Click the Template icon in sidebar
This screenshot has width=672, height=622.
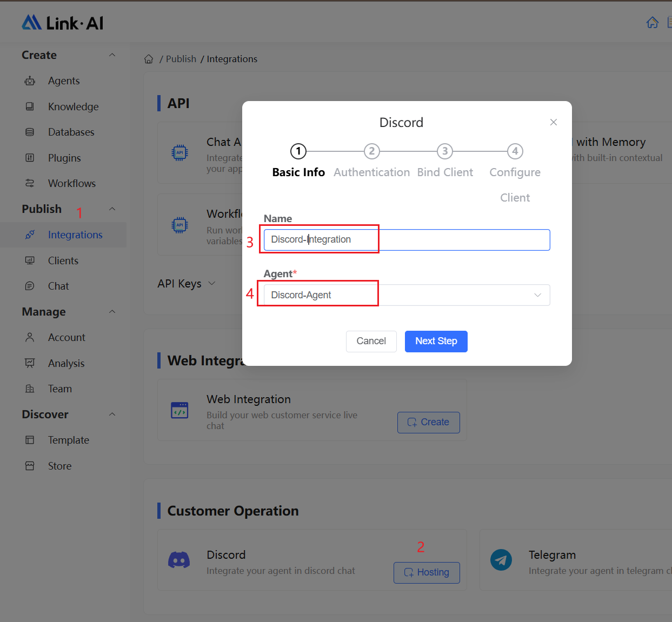point(30,440)
